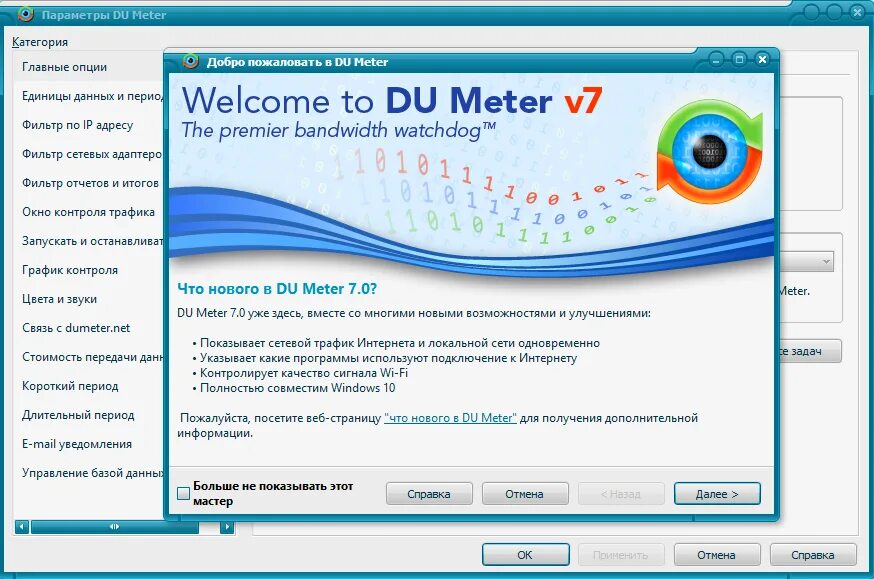Click 'Справка' in Параметры DU Meter window
The width and height of the screenshot is (874, 579).
tap(813, 555)
